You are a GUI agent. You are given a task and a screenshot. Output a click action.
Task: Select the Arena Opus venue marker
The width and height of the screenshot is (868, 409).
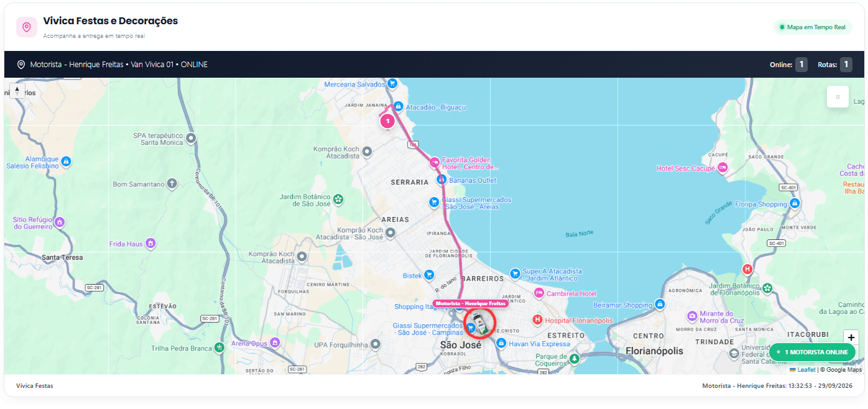coord(274,342)
